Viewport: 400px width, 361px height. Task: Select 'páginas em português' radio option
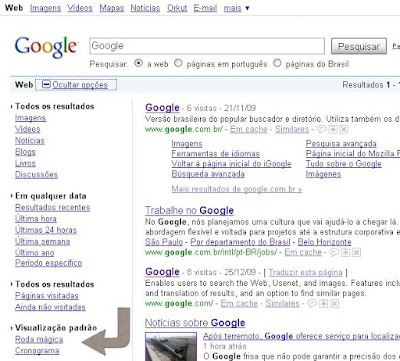[x=178, y=63]
